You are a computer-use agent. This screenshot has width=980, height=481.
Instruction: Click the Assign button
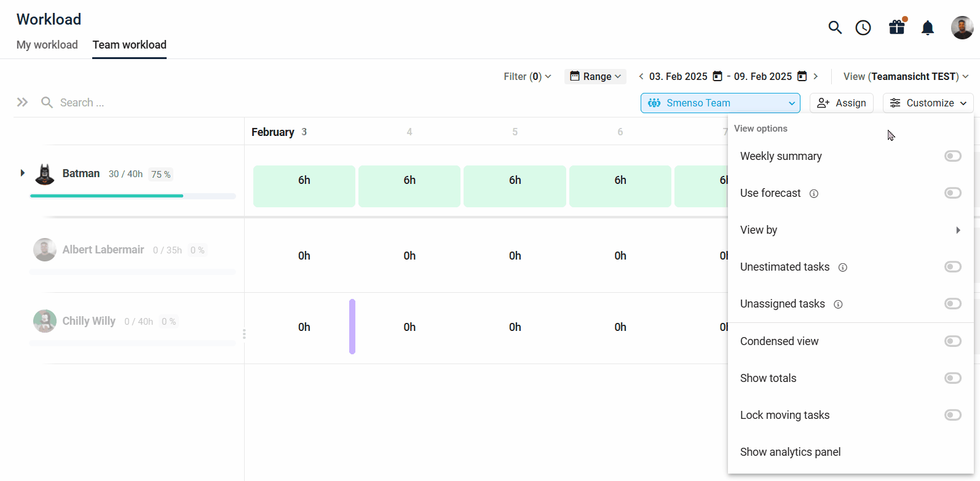click(841, 103)
